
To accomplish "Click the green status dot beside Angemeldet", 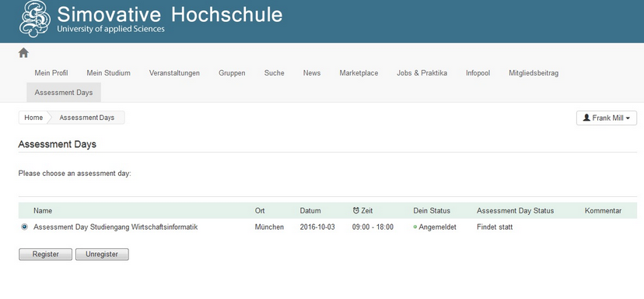I will pos(415,227).
